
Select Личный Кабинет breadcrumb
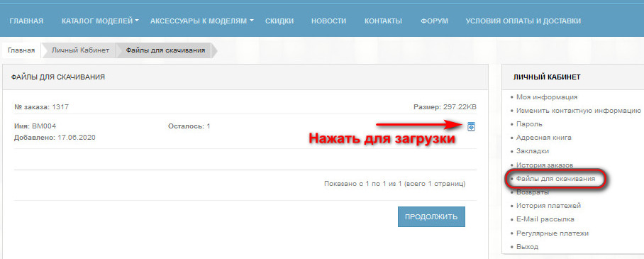pos(80,50)
